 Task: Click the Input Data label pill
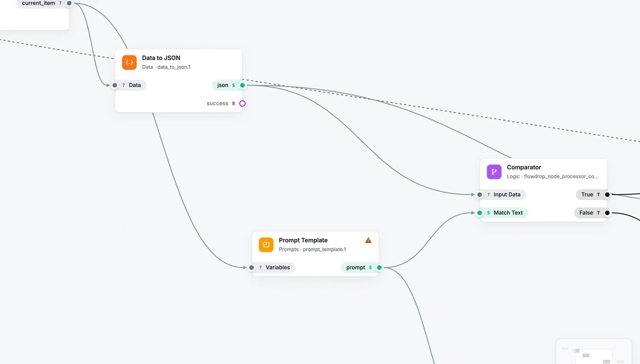(x=503, y=195)
